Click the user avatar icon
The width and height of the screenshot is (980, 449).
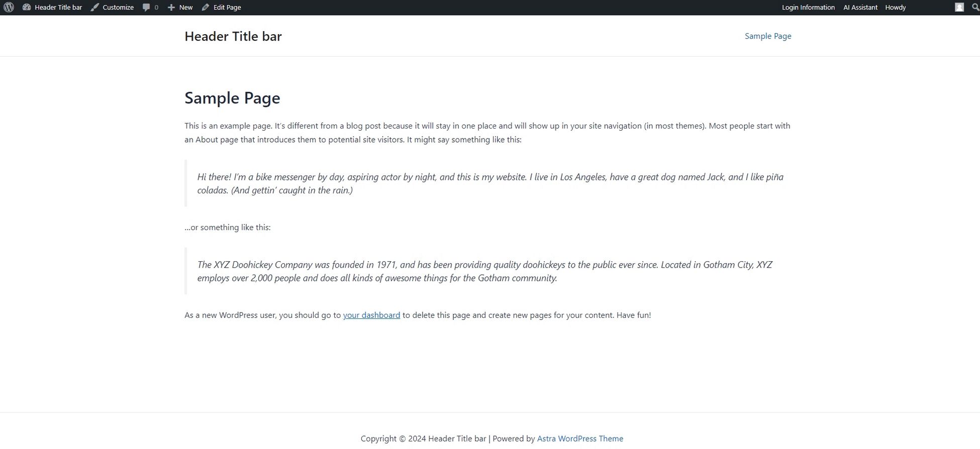[959, 7]
